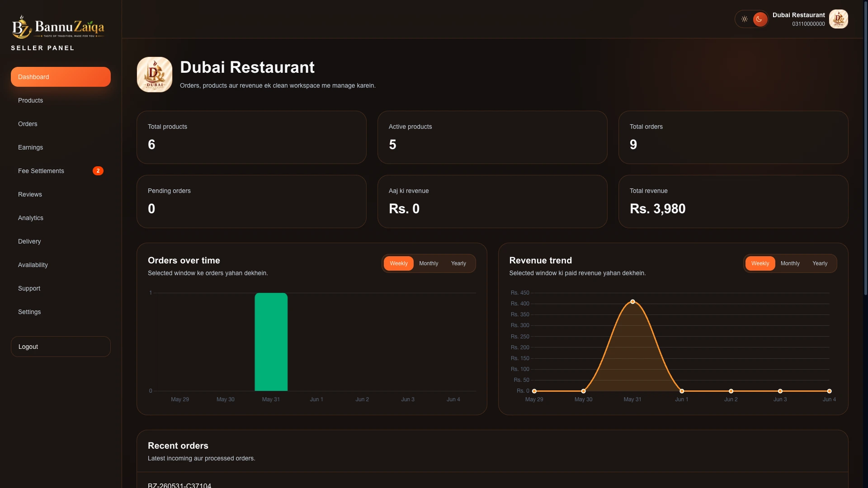Click order ID BZ-260531-C37104

click(x=179, y=485)
